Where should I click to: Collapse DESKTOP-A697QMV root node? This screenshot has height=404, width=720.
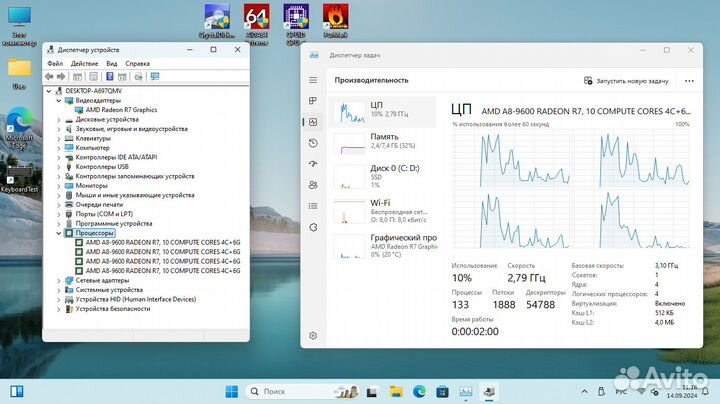pyautogui.click(x=49, y=91)
